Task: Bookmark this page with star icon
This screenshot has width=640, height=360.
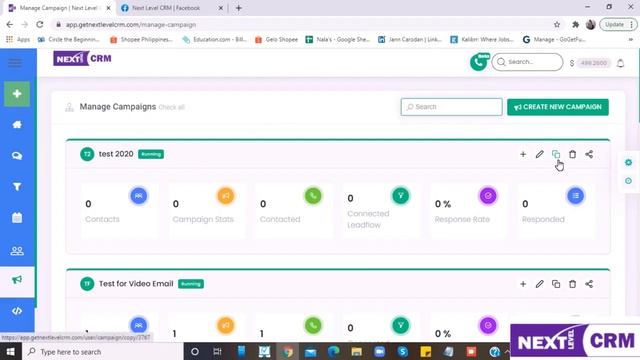Action: (x=557, y=24)
